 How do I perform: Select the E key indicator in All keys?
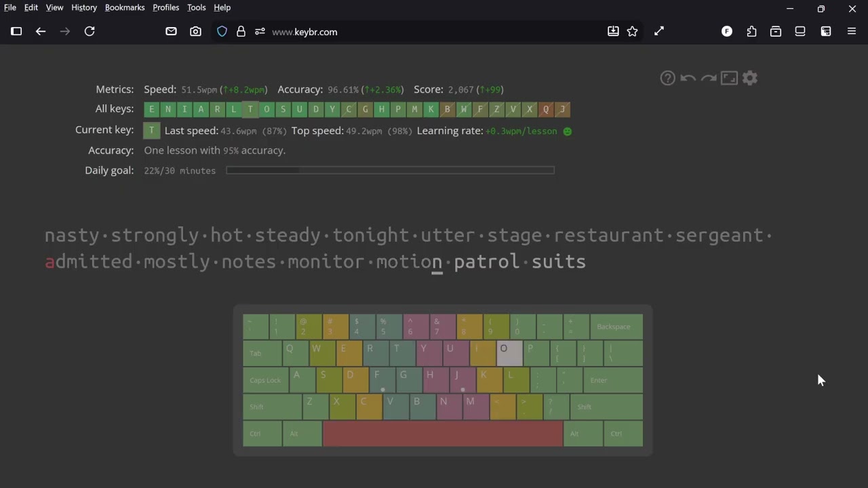click(152, 109)
